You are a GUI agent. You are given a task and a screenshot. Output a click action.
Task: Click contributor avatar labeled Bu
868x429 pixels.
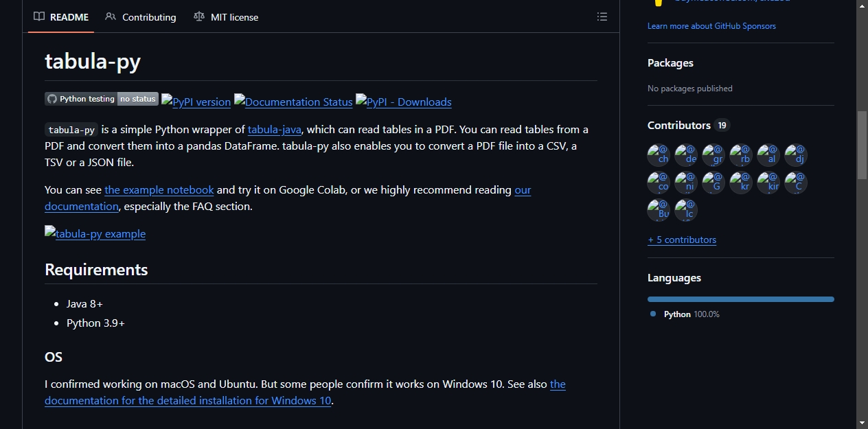[x=659, y=210]
